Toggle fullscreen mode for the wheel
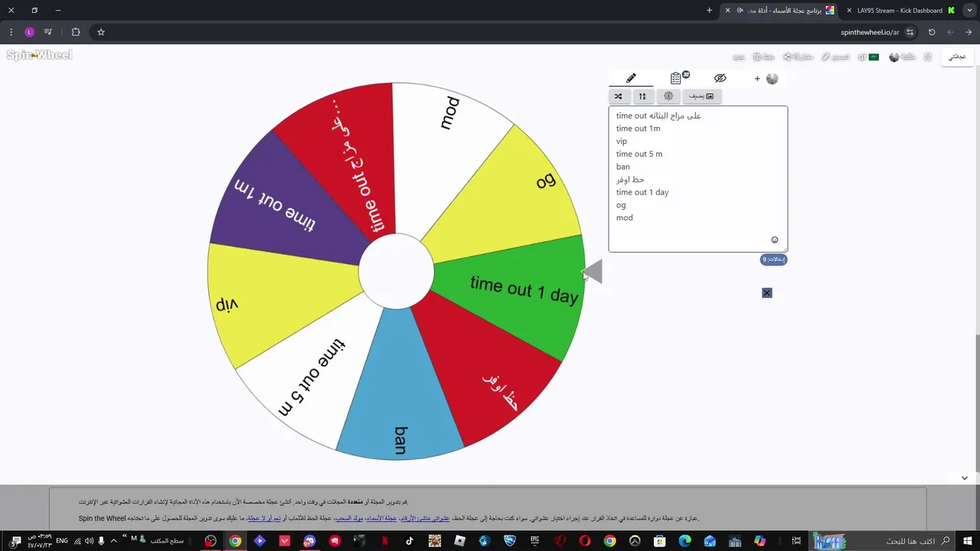 928,57
